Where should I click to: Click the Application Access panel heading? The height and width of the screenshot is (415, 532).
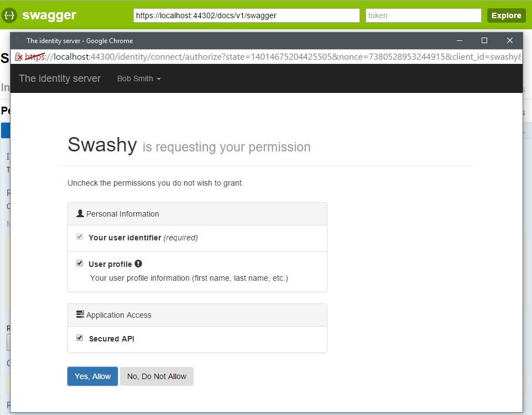click(197, 315)
